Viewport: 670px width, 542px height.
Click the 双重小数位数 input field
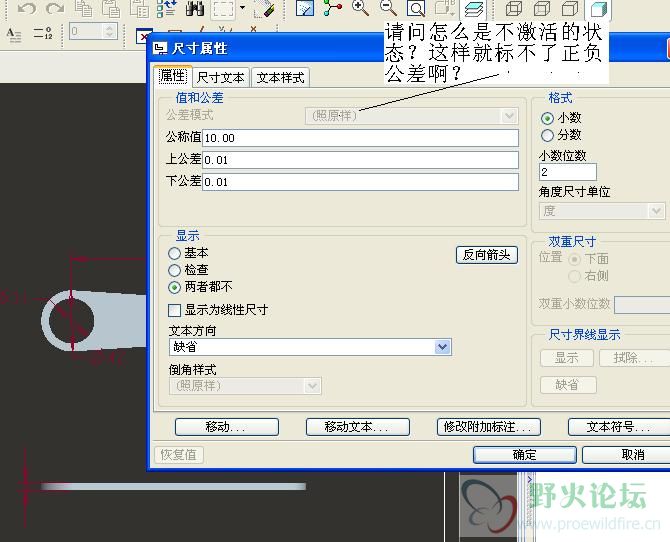642,304
